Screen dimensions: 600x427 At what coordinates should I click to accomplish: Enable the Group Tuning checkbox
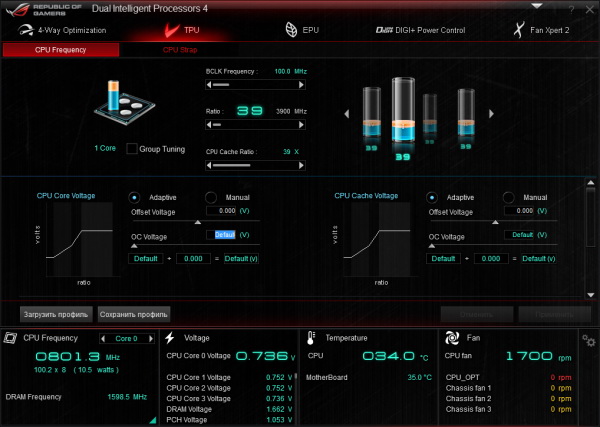[x=132, y=149]
